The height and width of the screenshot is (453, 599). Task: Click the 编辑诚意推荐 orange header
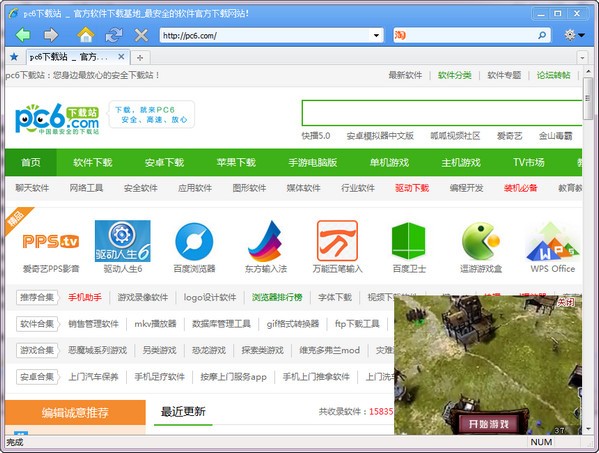(75, 413)
